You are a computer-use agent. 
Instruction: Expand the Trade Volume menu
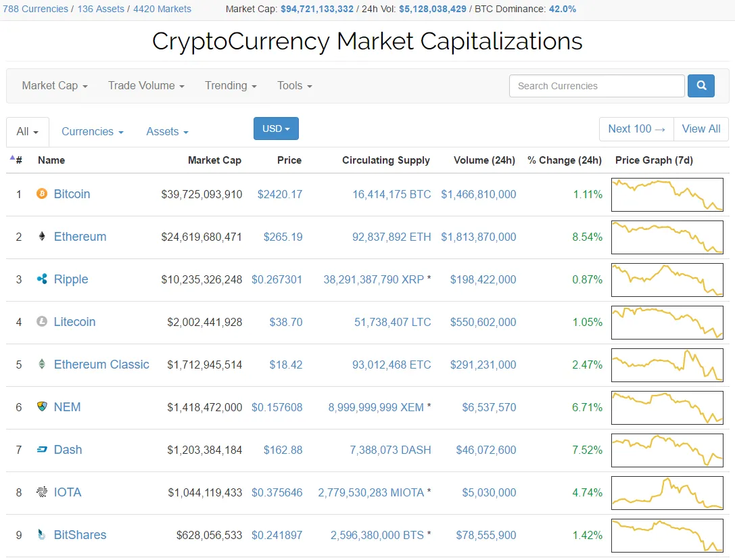tap(146, 86)
